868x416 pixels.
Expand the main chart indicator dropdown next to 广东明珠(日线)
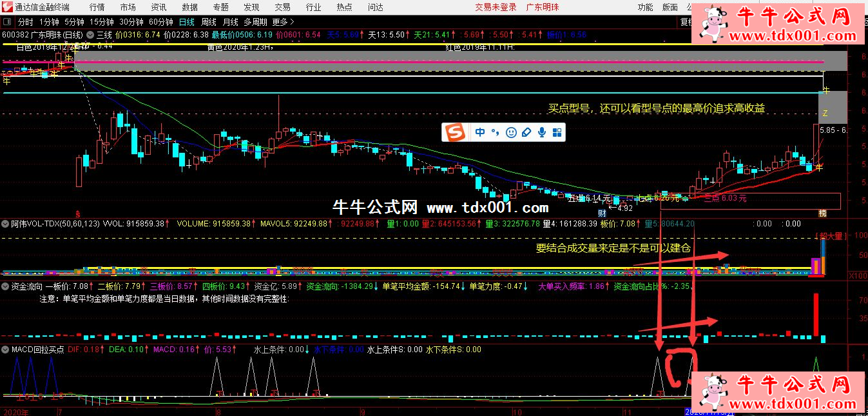90,35
